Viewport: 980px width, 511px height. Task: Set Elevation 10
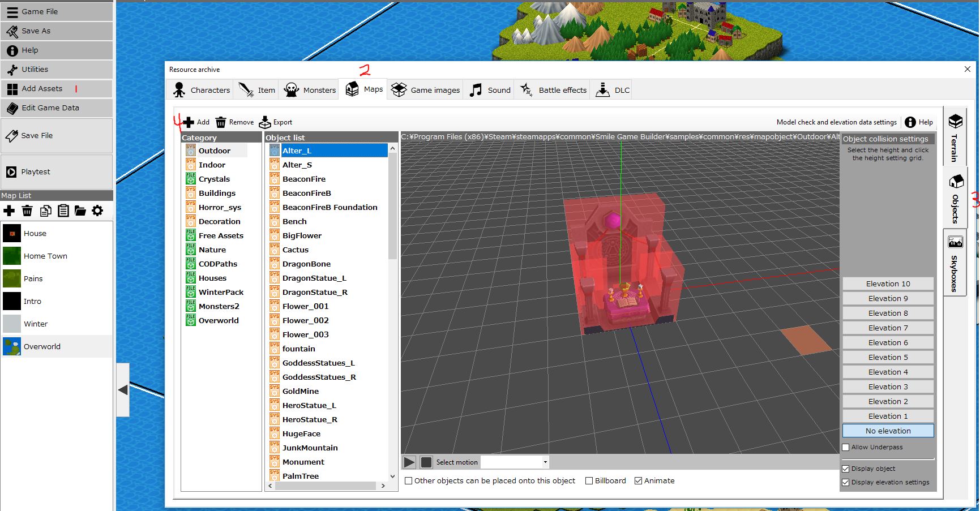pyautogui.click(x=888, y=284)
